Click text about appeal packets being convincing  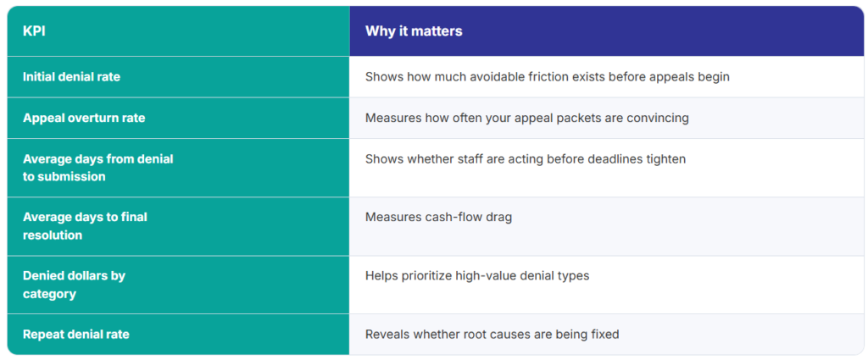tap(527, 118)
